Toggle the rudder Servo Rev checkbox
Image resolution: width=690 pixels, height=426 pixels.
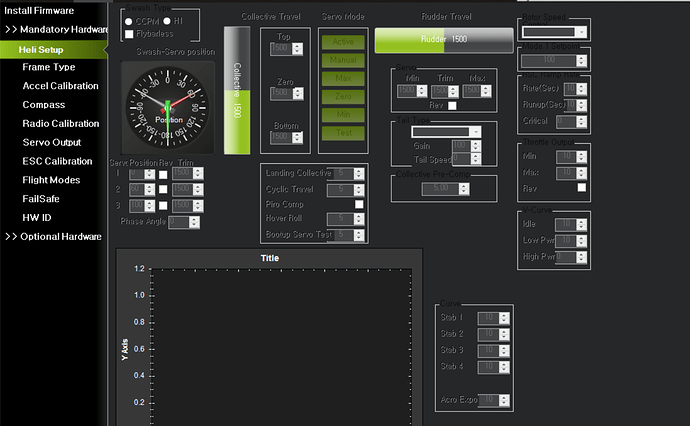coord(452,105)
